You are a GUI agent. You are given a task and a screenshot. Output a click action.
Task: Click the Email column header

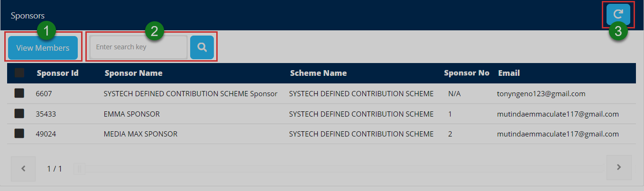click(x=509, y=73)
